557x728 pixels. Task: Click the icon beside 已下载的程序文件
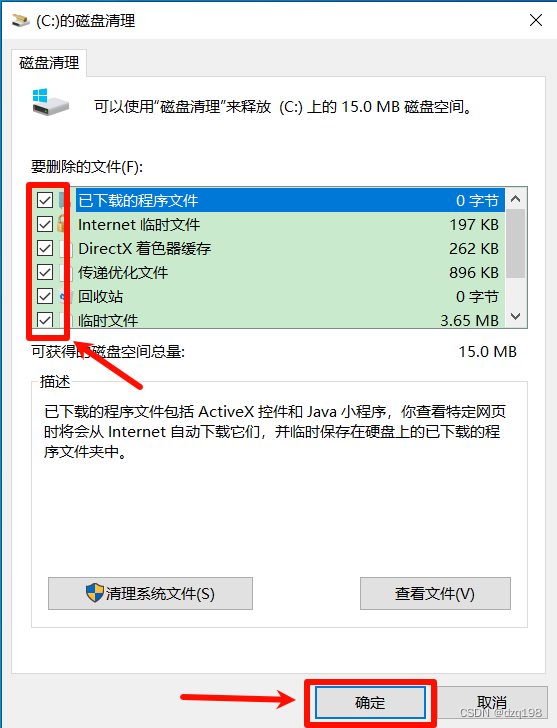[x=65, y=201]
